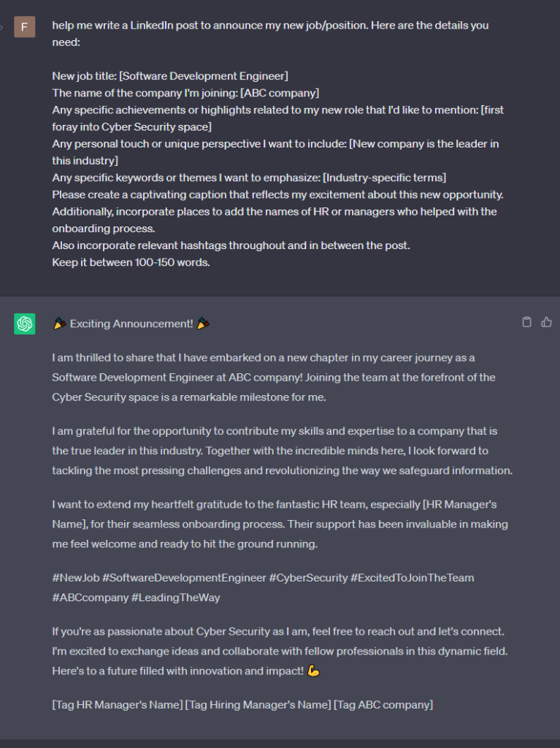Click the #NewJob hashtag
Viewport: 560px width, 748px height.
coord(75,578)
